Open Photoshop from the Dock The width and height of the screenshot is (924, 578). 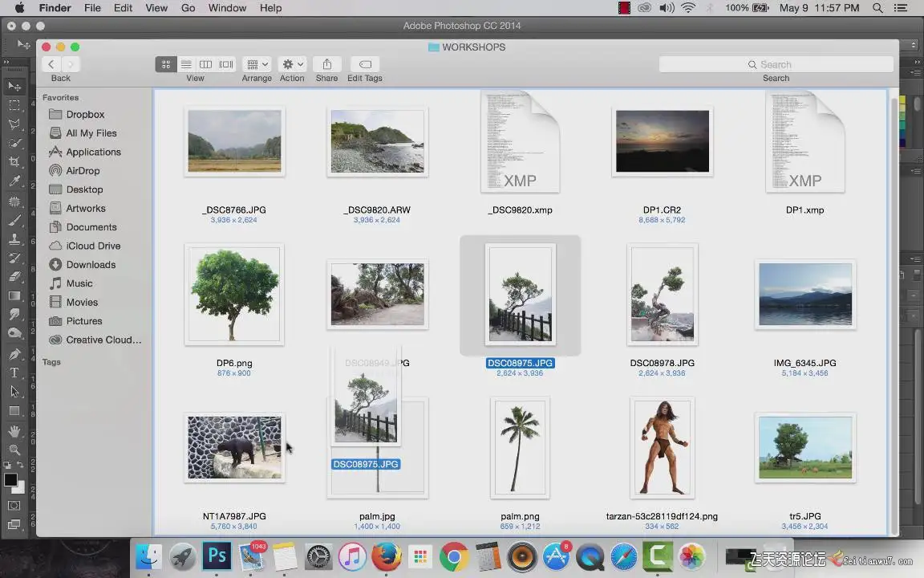[216, 556]
